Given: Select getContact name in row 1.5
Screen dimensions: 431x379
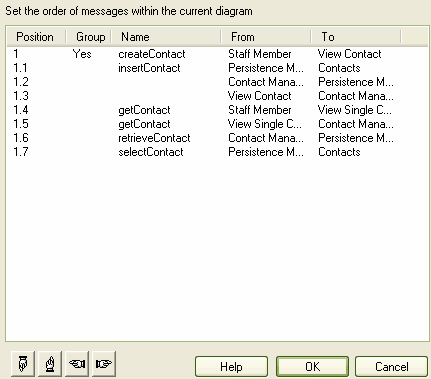Looking at the screenshot, I should (144, 124).
